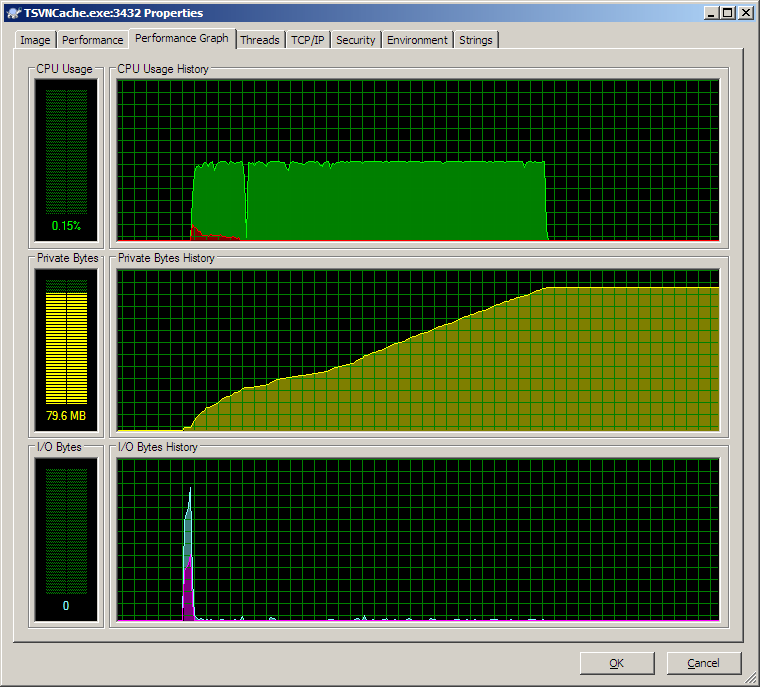Open the Performance tab
The image size is (760, 687).
[x=93, y=40]
